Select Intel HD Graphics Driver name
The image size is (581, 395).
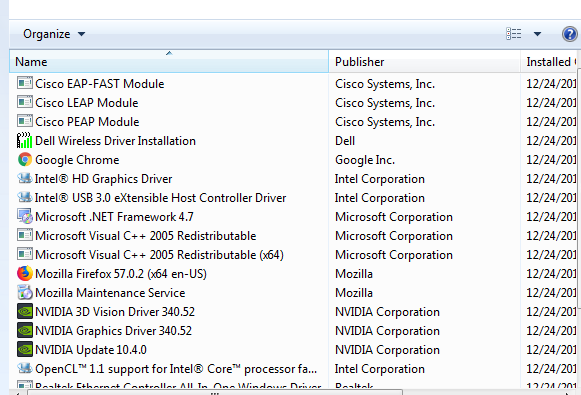pos(103,179)
